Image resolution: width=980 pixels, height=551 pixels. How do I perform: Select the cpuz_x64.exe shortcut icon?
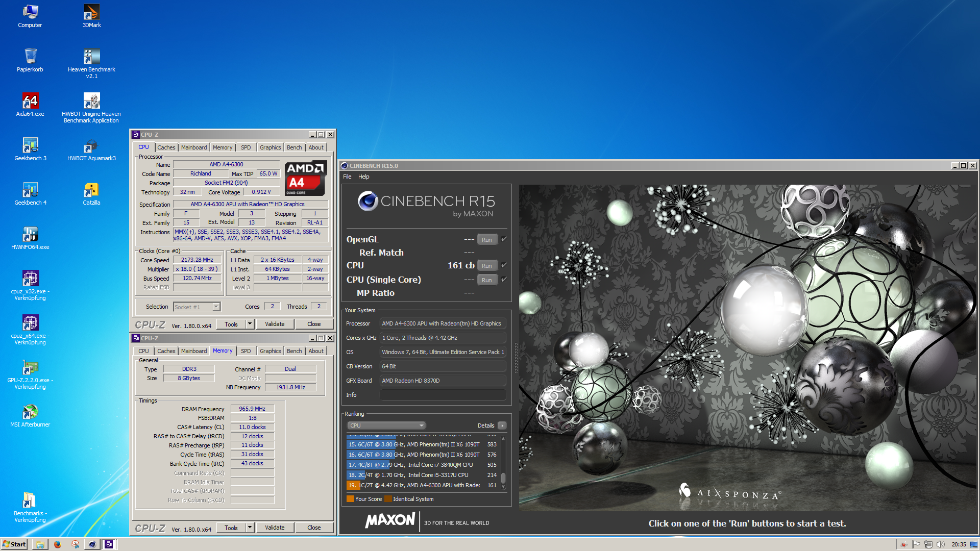pyautogui.click(x=30, y=330)
